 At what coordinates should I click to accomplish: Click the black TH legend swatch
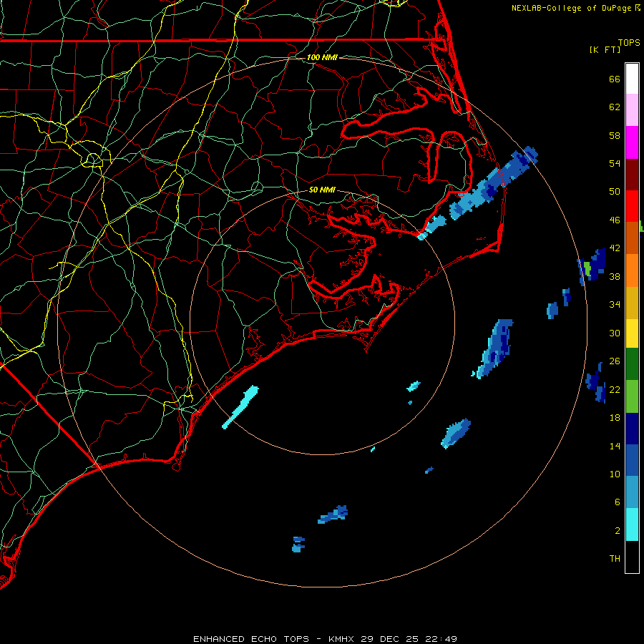632,556
